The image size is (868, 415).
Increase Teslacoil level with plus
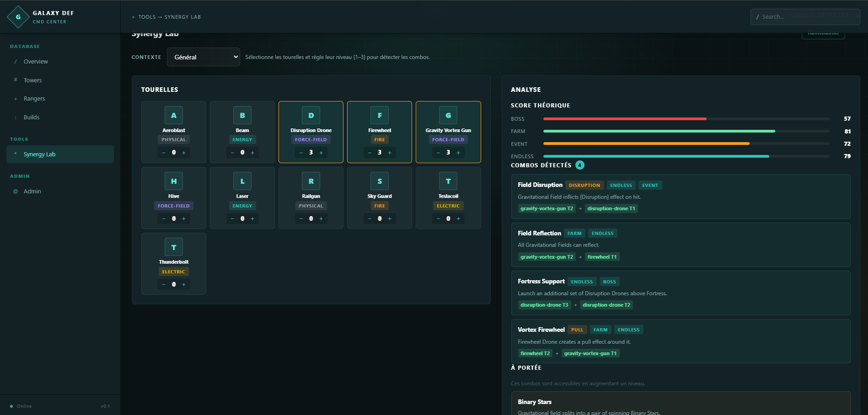pos(458,218)
